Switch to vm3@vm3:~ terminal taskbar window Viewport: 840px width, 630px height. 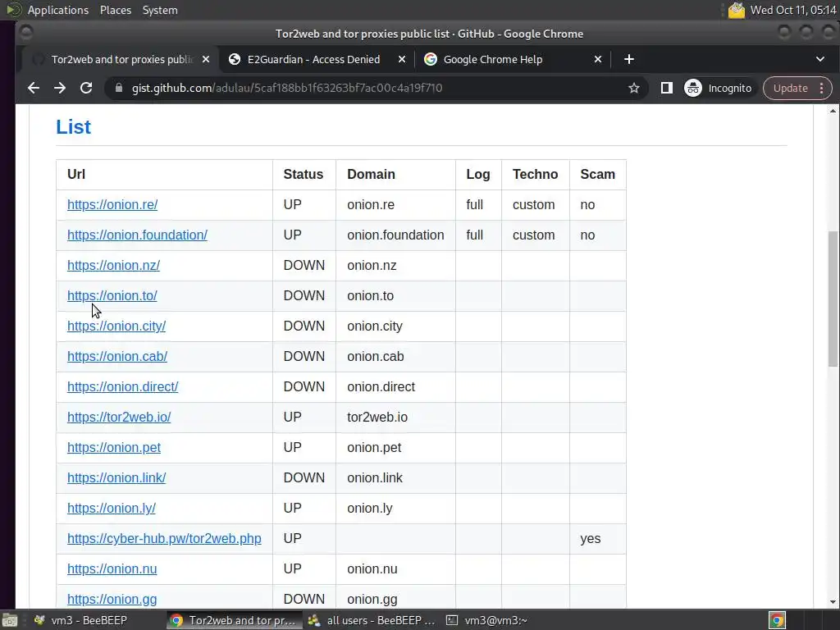click(487, 620)
